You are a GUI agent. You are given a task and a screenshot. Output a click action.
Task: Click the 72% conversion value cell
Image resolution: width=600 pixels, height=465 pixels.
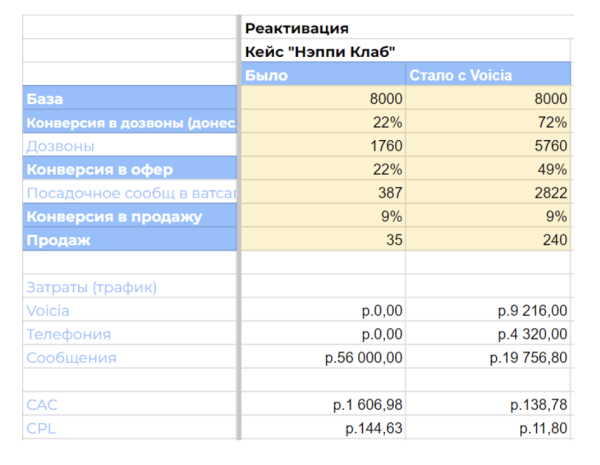[488, 123]
